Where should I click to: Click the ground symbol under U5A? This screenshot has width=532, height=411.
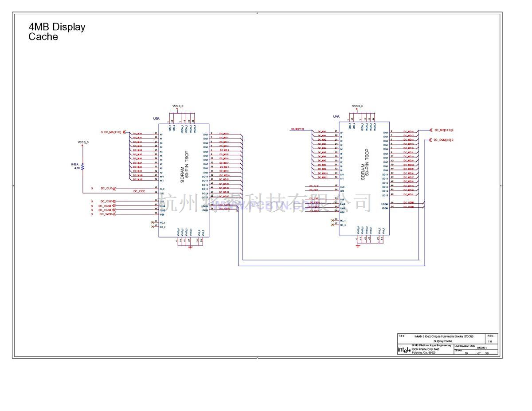(191, 246)
